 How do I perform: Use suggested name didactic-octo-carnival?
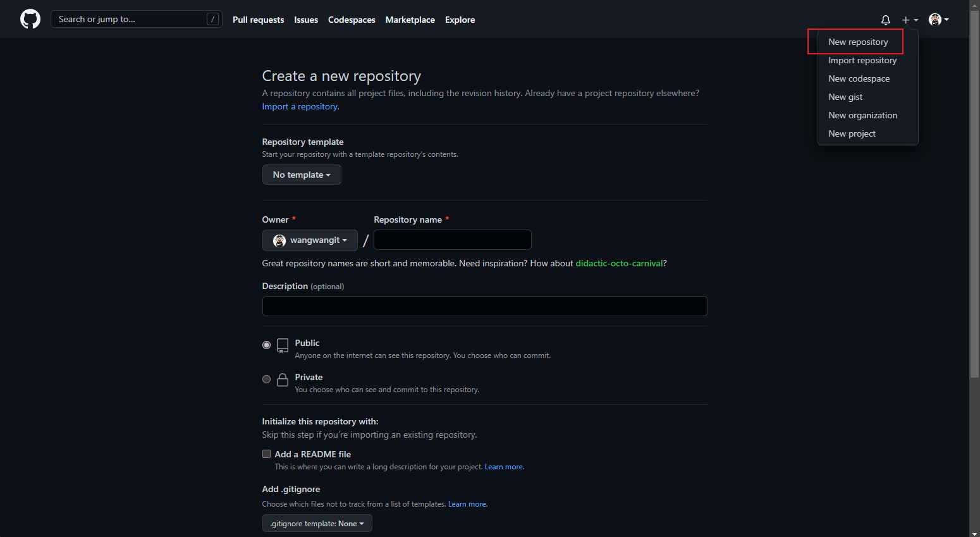click(619, 263)
